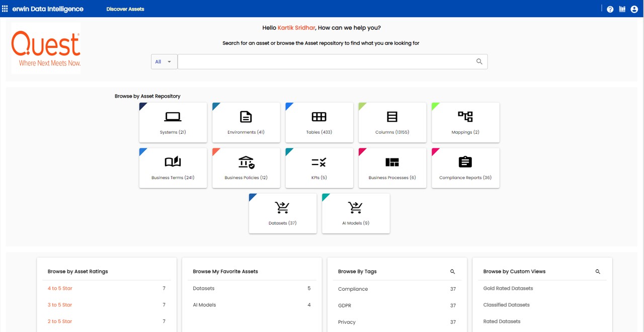Viewport: 644px width, 332px height.
Task: Click the Browse By Tags heading
Action: click(x=357, y=272)
